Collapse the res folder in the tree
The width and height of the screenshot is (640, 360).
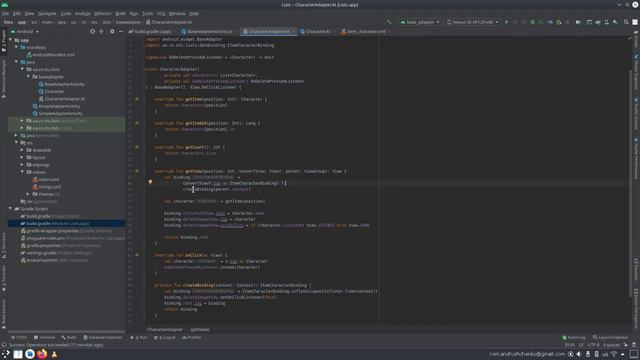17,143
